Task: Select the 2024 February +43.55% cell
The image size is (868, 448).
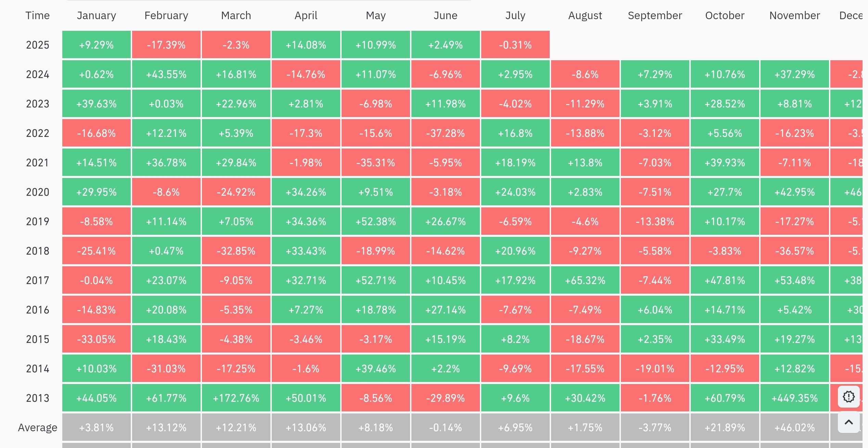Action: point(166,74)
